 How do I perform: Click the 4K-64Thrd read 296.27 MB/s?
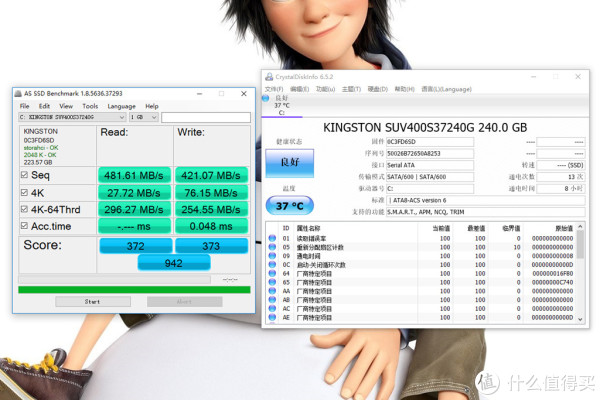(x=134, y=209)
